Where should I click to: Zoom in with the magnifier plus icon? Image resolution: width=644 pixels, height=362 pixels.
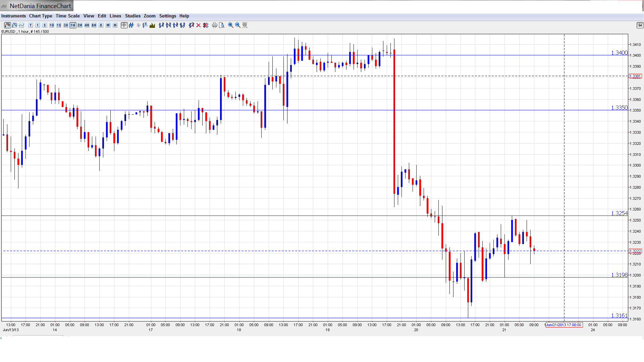tap(231, 25)
